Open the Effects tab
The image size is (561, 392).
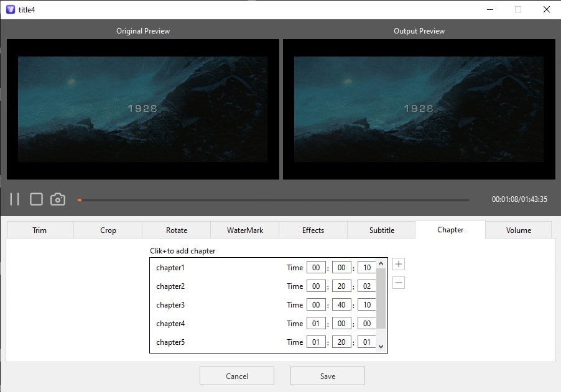point(313,229)
